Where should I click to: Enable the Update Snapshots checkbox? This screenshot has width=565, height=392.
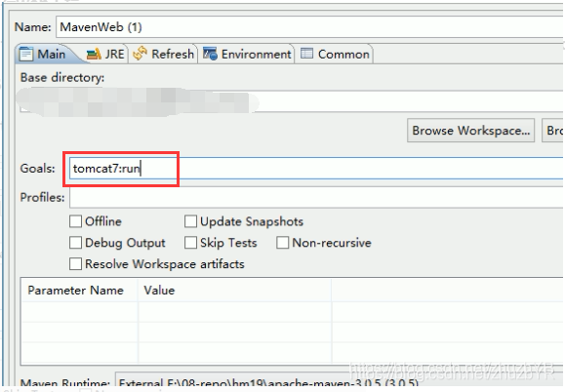190,221
